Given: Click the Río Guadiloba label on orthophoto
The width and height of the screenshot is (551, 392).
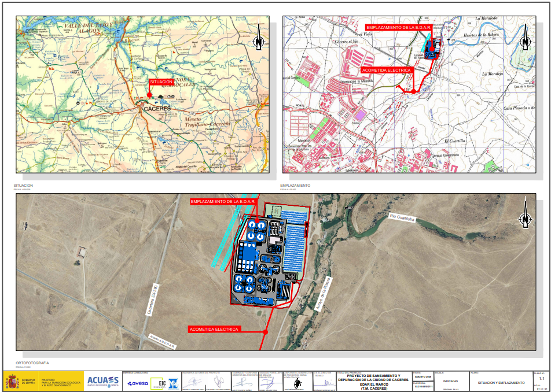Looking at the screenshot, I should [403, 219].
